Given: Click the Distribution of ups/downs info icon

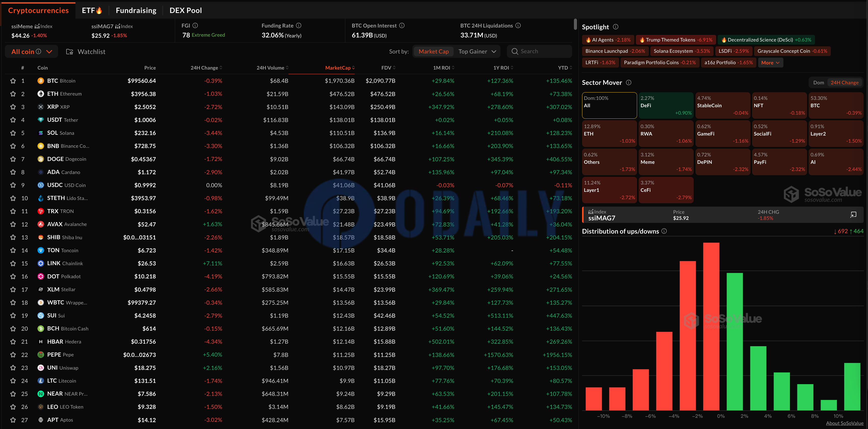Looking at the screenshot, I should (x=664, y=231).
